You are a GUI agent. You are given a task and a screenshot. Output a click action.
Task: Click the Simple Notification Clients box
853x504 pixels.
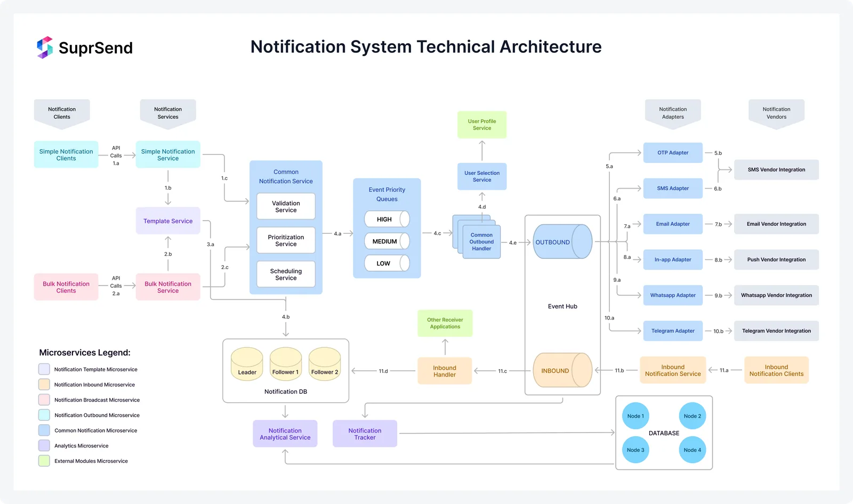[66, 155]
